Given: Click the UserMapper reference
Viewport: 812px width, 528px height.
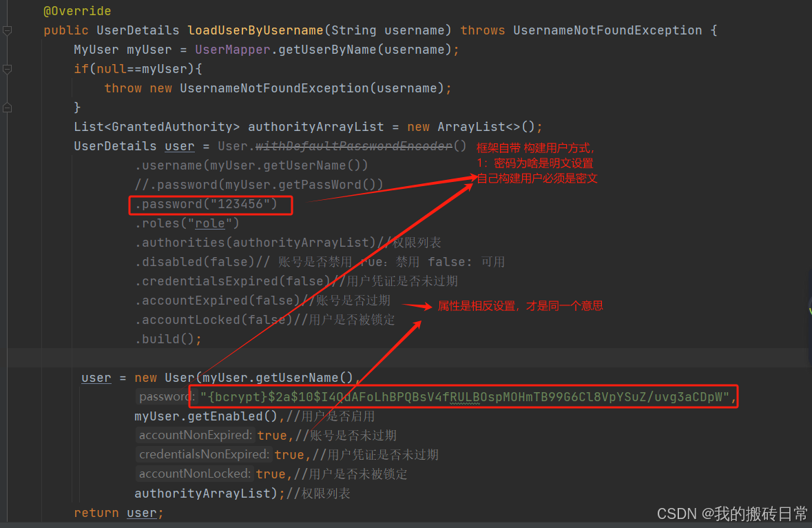Looking at the screenshot, I should tap(232, 49).
